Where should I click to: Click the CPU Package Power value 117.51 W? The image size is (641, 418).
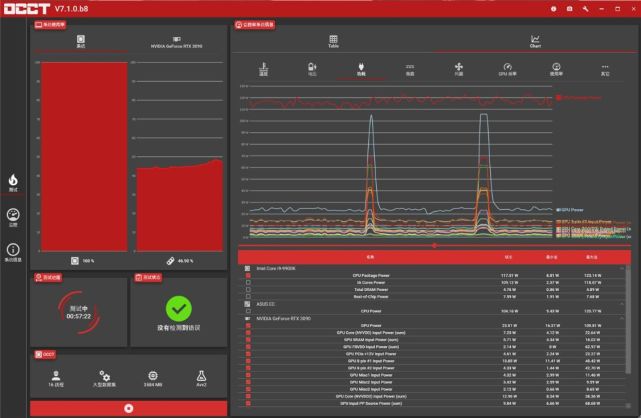[x=509, y=275]
